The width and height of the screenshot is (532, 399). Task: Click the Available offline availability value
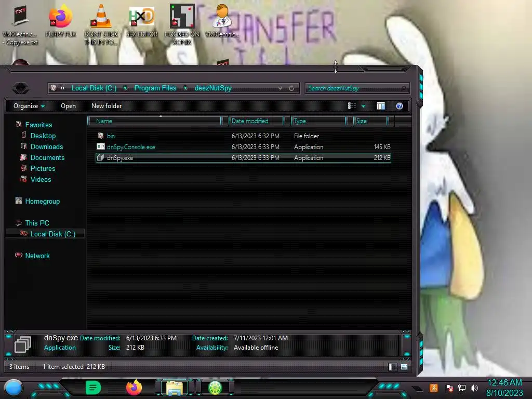(x=256, y=348)
